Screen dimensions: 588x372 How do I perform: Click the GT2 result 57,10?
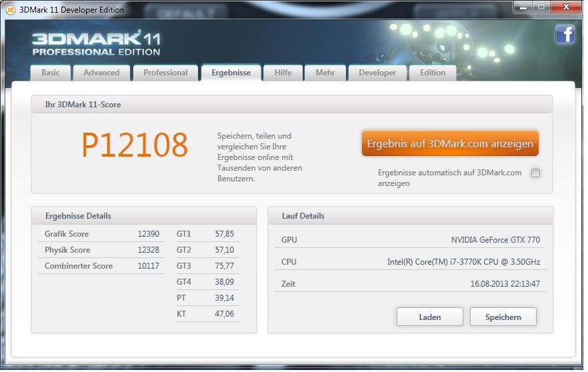point(224,250)
